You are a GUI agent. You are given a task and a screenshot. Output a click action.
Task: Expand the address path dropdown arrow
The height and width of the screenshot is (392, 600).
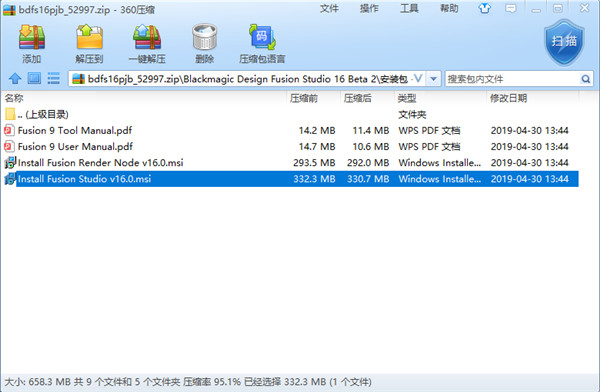coord(434,79)
